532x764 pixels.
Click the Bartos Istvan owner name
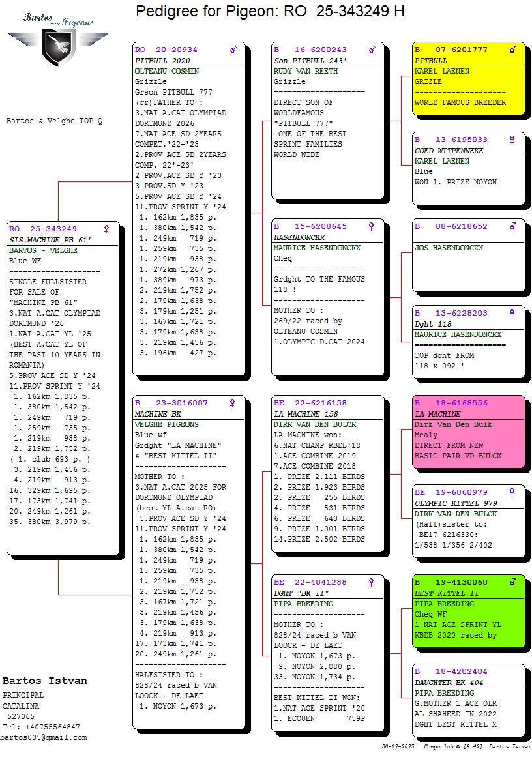45,681
